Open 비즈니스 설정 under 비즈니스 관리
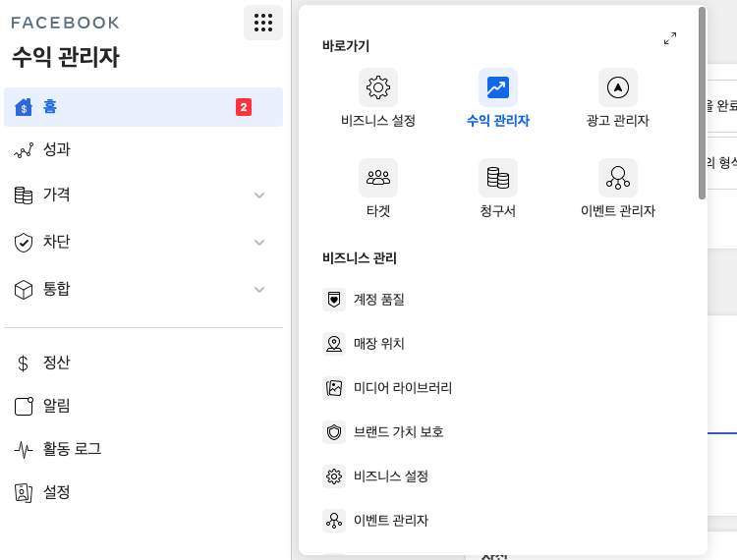The image size is (737, 560). pos(391,476)
